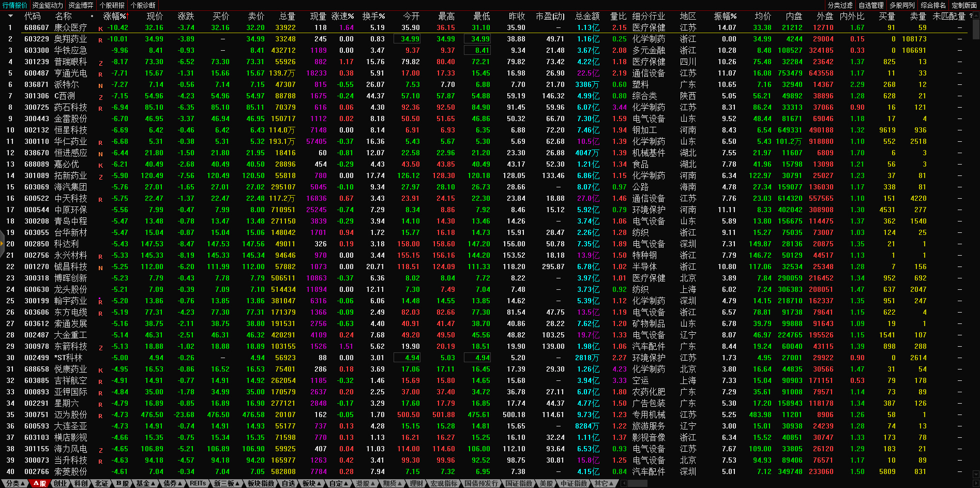Open the 分类过滤 filter button
980x488 pixels.
pos(840,5)
